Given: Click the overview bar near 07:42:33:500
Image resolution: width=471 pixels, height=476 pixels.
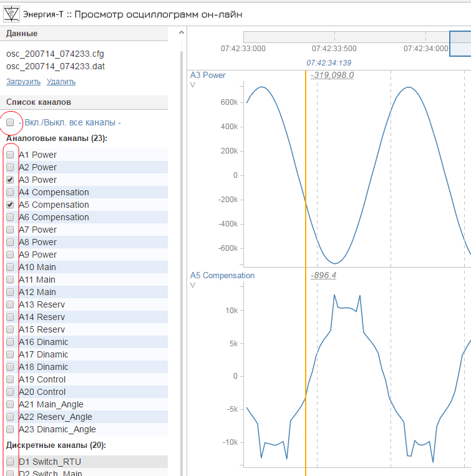Looking at the screenshot, I should (334, 37).
